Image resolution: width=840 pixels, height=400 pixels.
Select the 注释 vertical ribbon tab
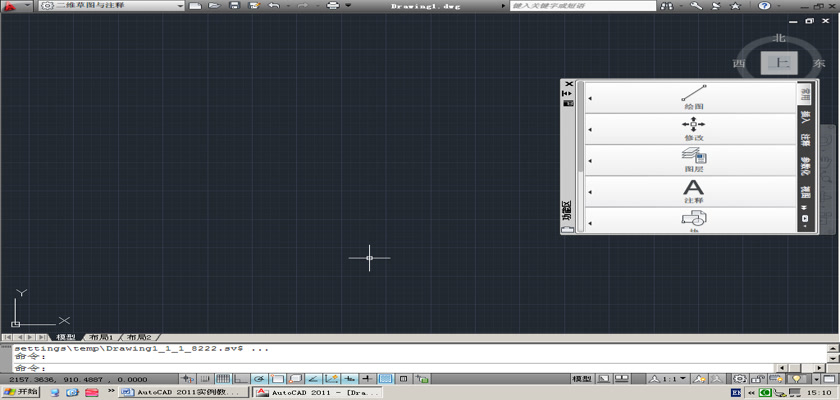coord(805,140)
